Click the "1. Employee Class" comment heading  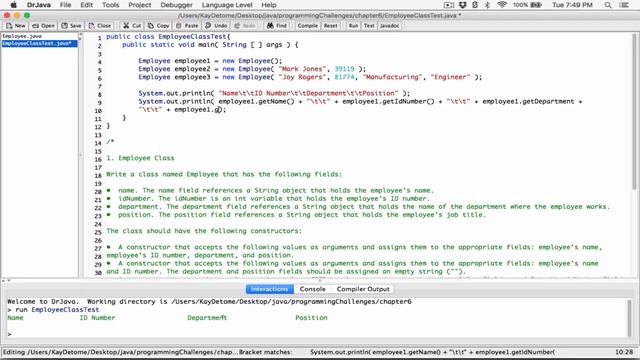(140, 158)
